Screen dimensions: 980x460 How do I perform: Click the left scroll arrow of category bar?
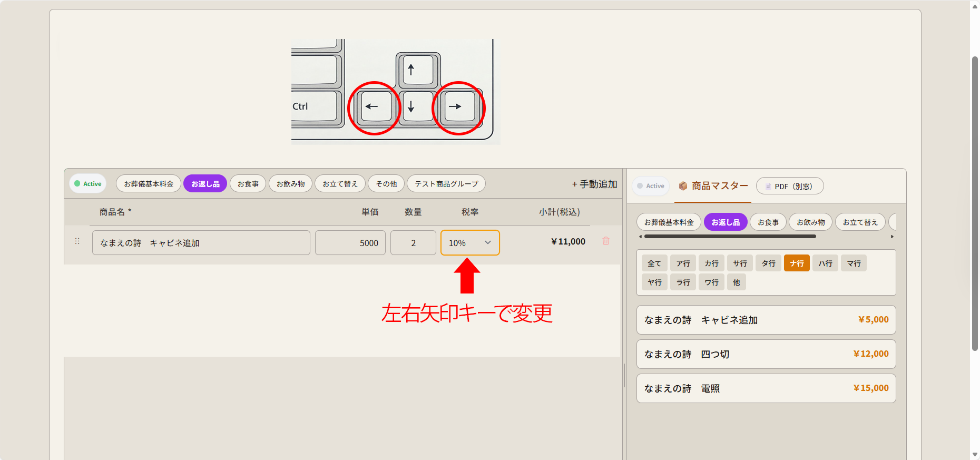[x=640, y=237]
